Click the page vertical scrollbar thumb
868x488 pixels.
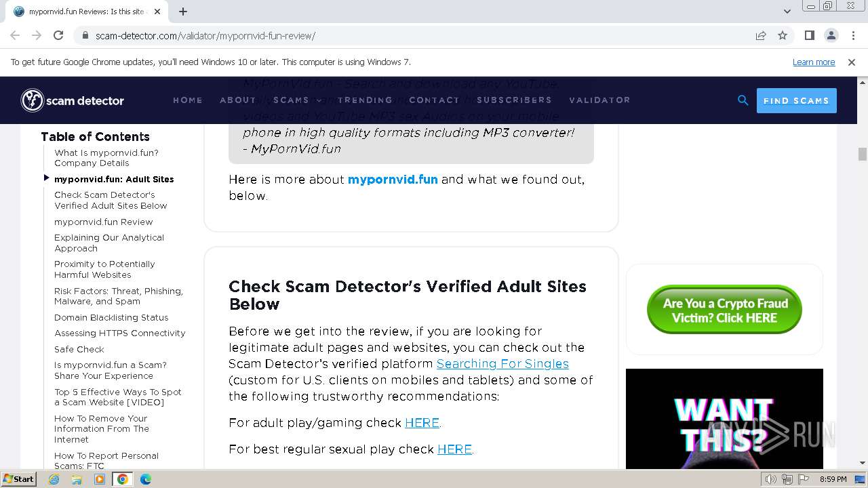(863, 154)
